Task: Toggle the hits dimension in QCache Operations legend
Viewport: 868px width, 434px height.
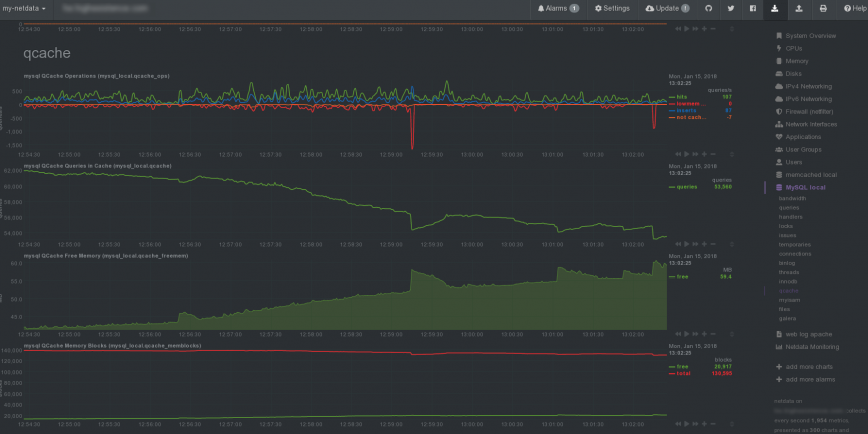Action: point(683,97)
